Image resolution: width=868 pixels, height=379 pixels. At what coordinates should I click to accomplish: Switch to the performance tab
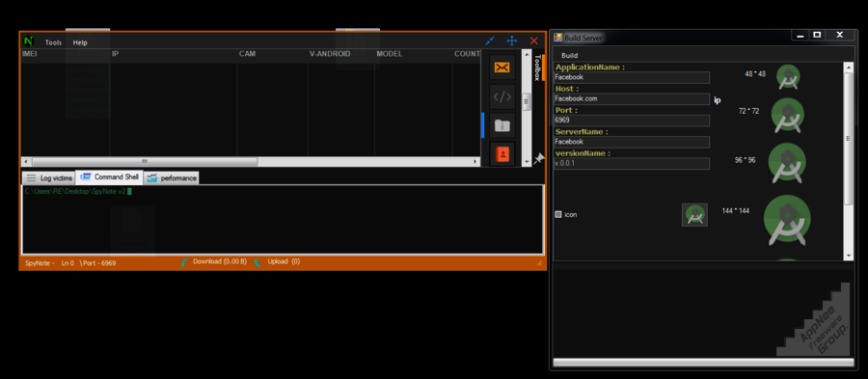click(172, 178)
